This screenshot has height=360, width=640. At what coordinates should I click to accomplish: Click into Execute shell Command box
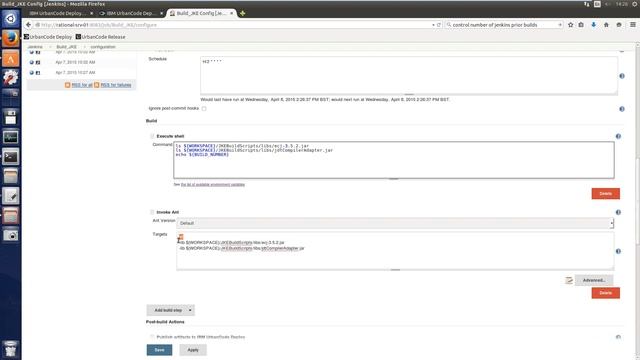[394, 160]
